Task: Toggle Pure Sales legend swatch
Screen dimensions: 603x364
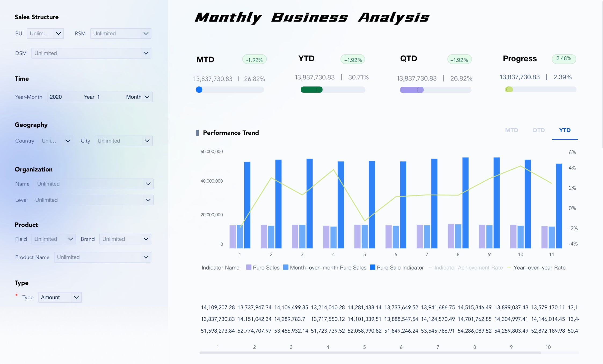Action: coord(249,267)
